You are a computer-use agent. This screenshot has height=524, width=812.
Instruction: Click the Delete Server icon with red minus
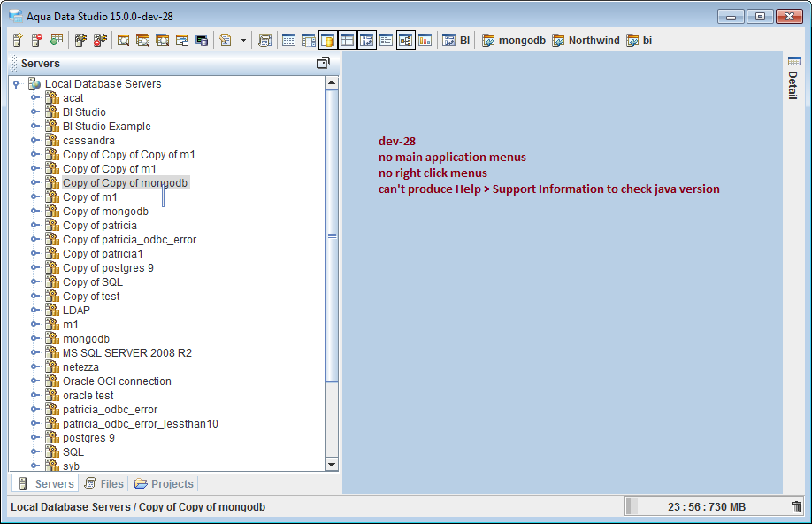coord(37,40)
